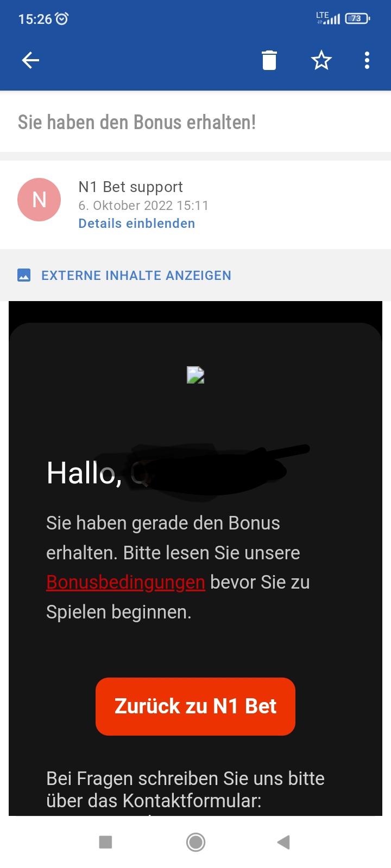Tap the Android square recents button

click(x=105, y=842)
